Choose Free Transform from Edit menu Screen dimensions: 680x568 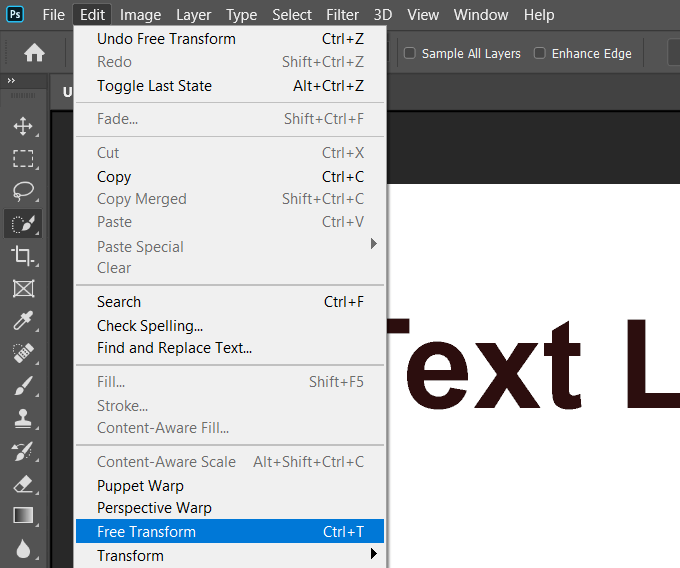tap(146, 532)
